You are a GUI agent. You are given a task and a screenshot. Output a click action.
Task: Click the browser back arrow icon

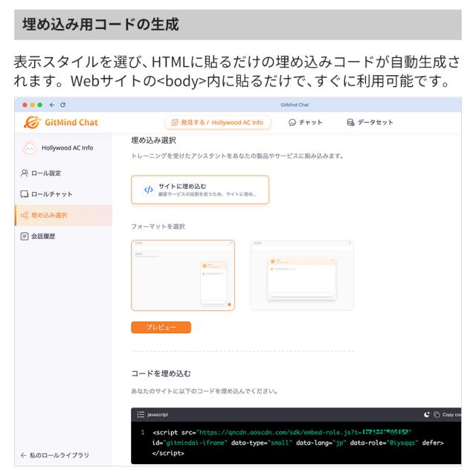[x=52, y=105]
